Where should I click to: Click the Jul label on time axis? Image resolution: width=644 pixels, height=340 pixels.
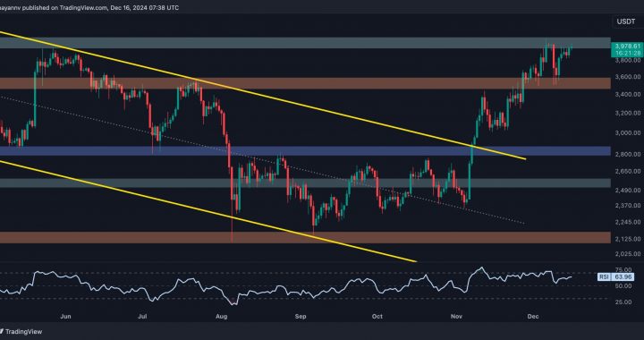coord(142,317)
